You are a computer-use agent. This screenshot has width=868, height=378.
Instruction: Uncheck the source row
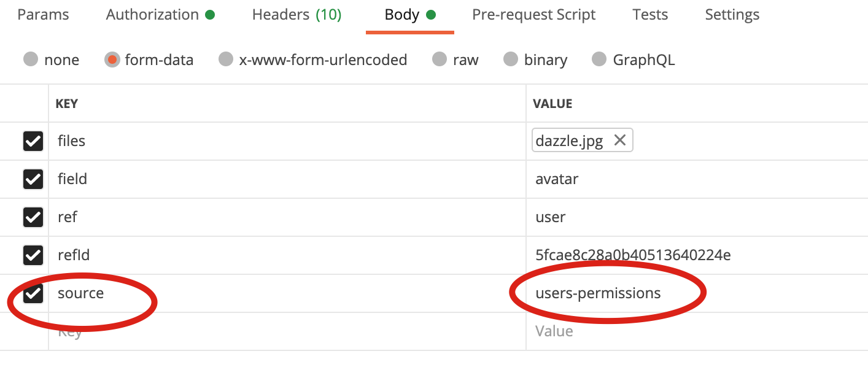33,293
